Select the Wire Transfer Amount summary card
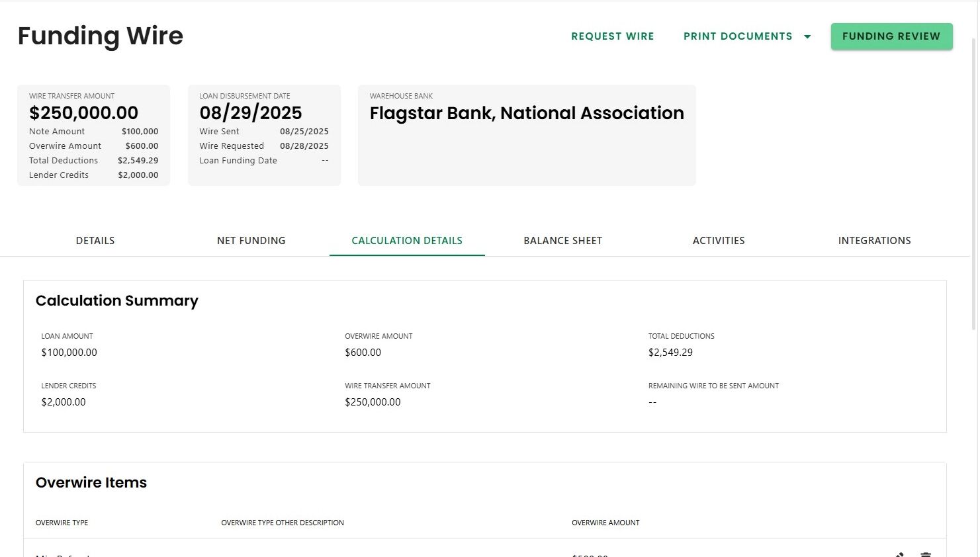This screenshot has height=557, width=980. (x=93, y=135)
